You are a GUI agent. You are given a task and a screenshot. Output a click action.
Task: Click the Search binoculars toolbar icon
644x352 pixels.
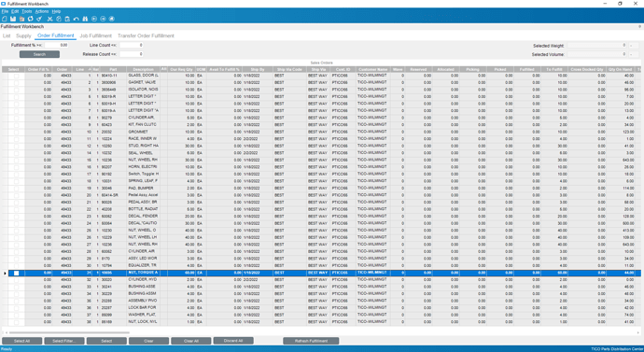click(86, 19)
